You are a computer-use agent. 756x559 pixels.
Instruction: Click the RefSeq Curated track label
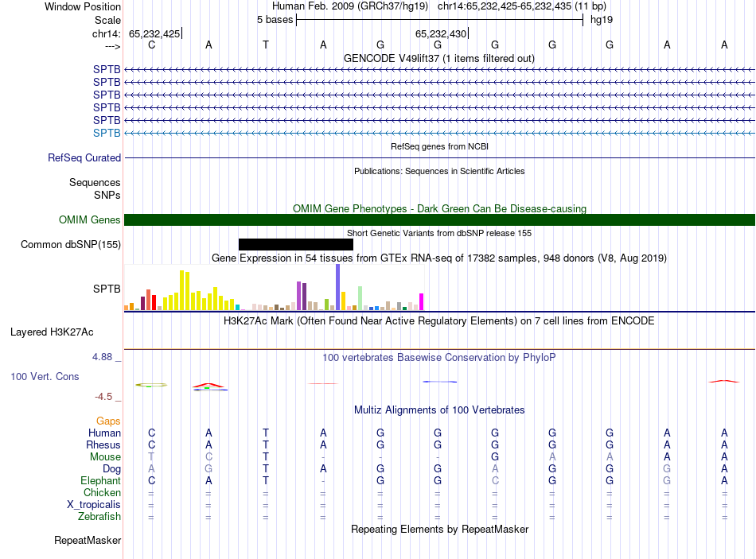pos(84,157)
